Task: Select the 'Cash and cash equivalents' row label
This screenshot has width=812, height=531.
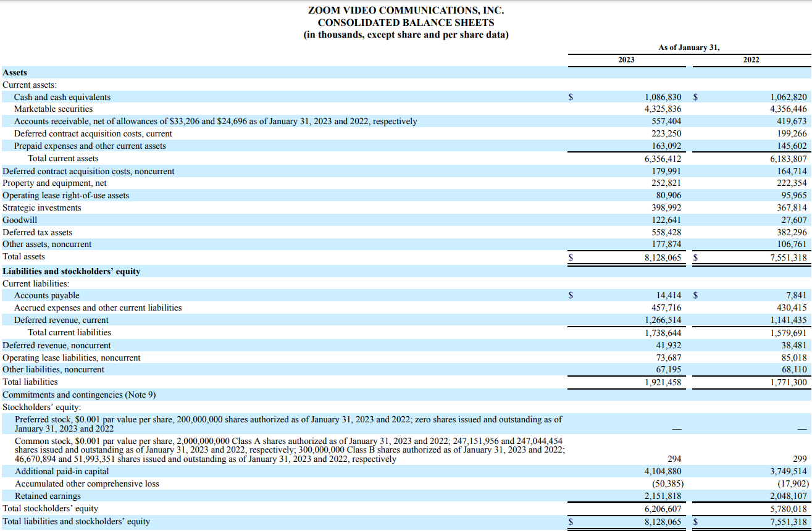Action: point(62,97)
